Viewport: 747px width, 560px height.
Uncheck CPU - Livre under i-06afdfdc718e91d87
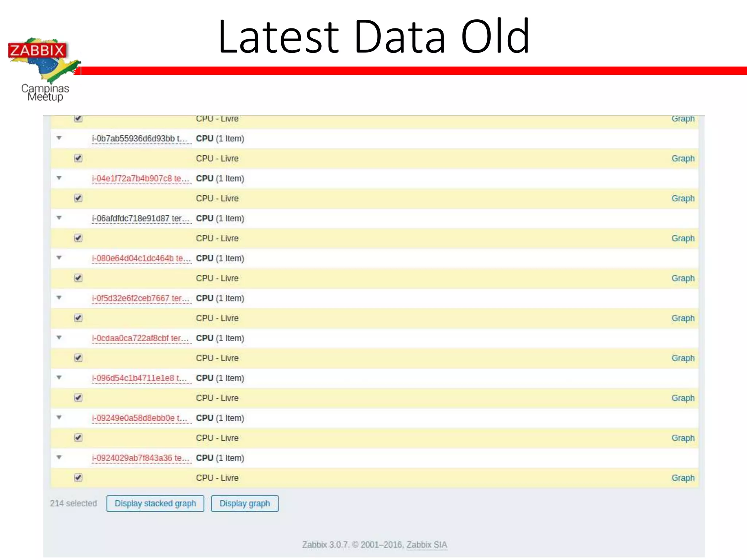coord(78,238)
